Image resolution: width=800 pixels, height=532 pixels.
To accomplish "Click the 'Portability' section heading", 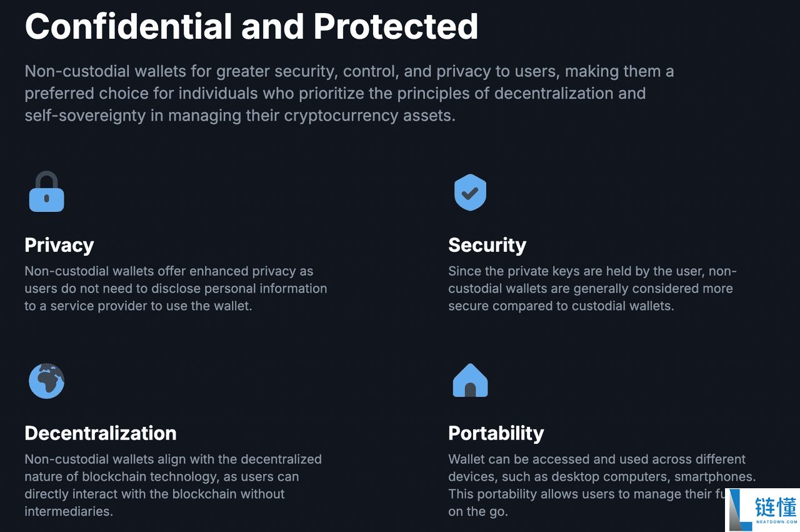I will 496,433.
